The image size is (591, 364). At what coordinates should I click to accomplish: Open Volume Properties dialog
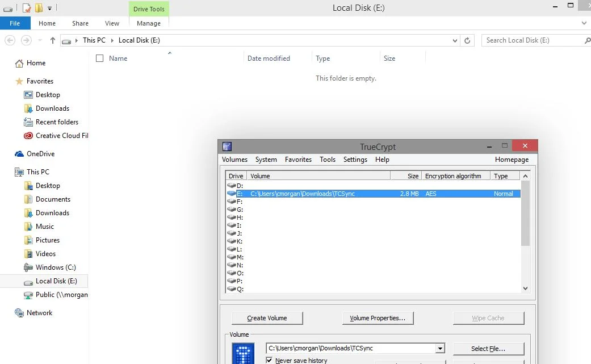click(378, 319)
